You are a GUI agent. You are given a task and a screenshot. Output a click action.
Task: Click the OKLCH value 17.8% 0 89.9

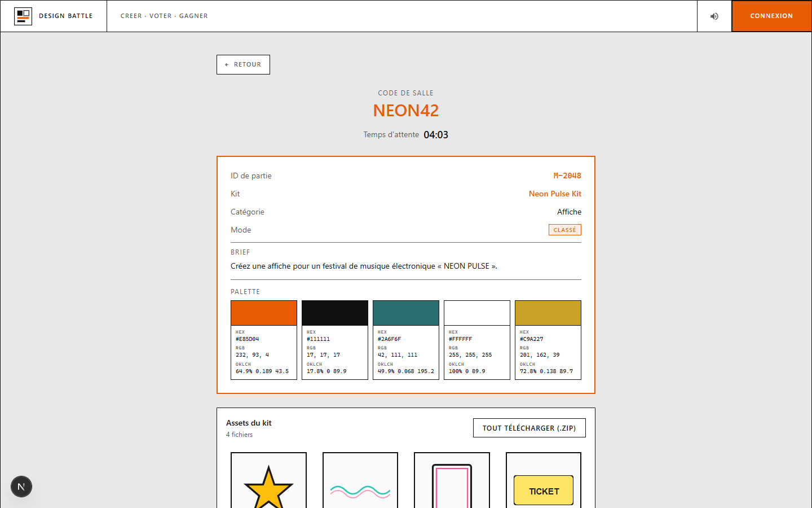(326, 371)
